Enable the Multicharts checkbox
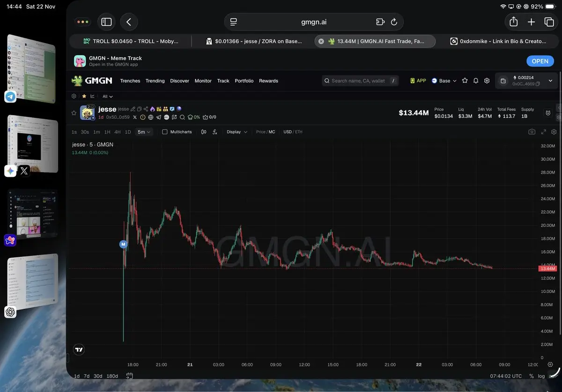Screen dimensions: 562x392 [164, 132]
